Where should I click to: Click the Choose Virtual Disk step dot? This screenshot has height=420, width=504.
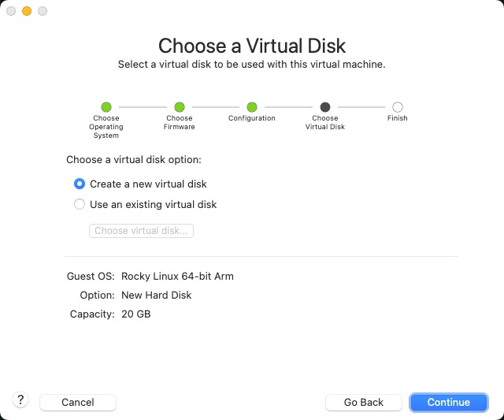(x=325, y=107)
